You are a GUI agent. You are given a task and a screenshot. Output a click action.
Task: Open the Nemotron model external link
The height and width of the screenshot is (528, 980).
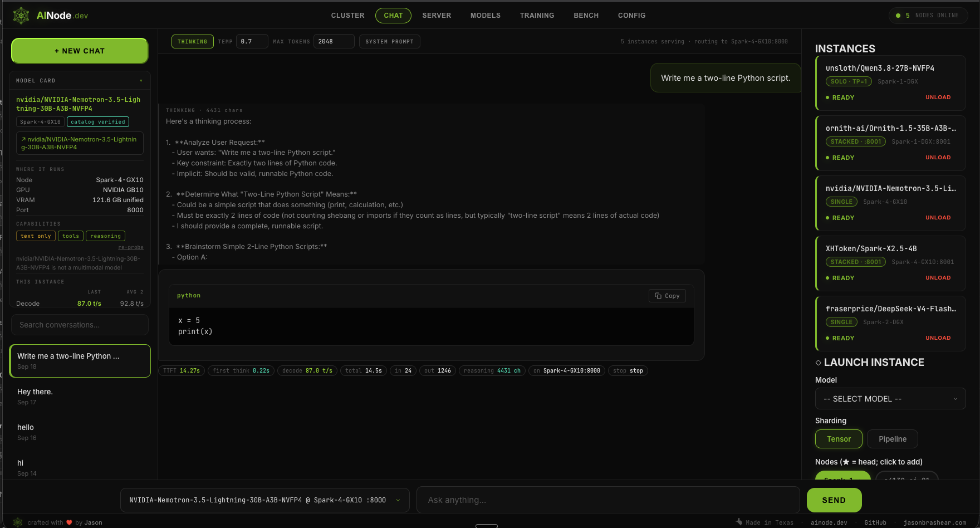pos(80,143)
